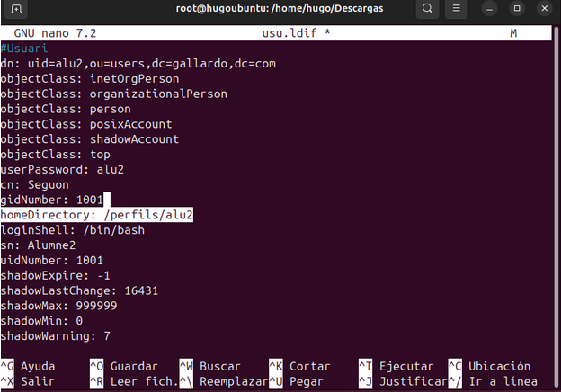The height and width of the screenshot is (392, 561).
Task: Select the ^T Ejecutar shortcut
Action: click(397, 366)
